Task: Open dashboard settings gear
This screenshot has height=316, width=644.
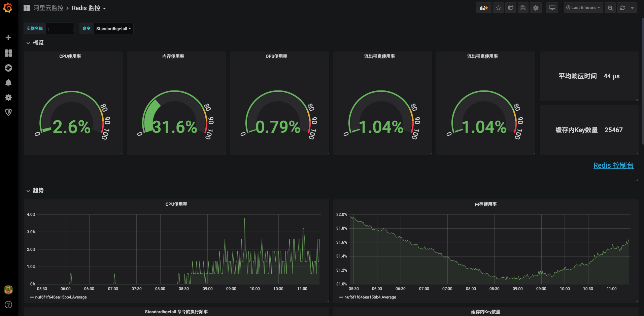Action: [536, 8]
